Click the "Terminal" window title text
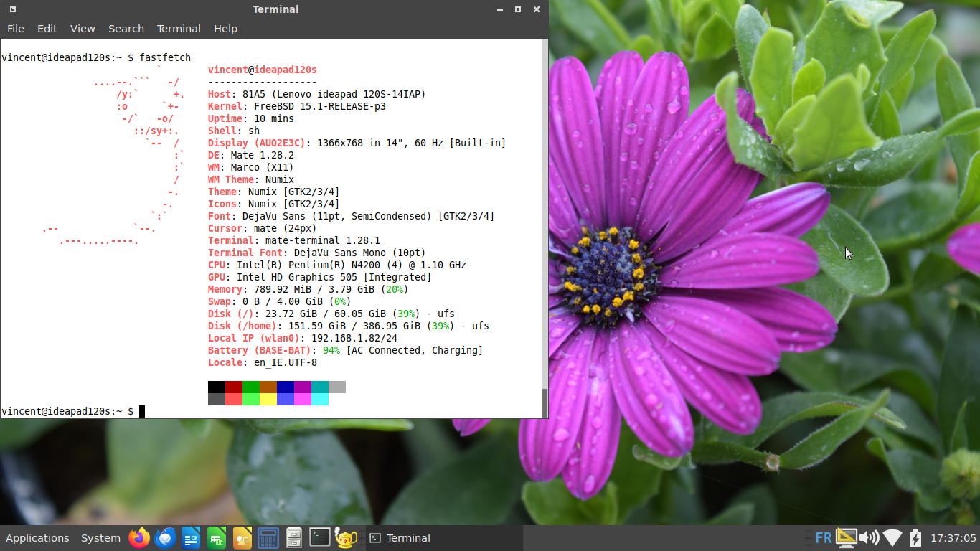The image size is (980, 551). click(x=275, y=9)
